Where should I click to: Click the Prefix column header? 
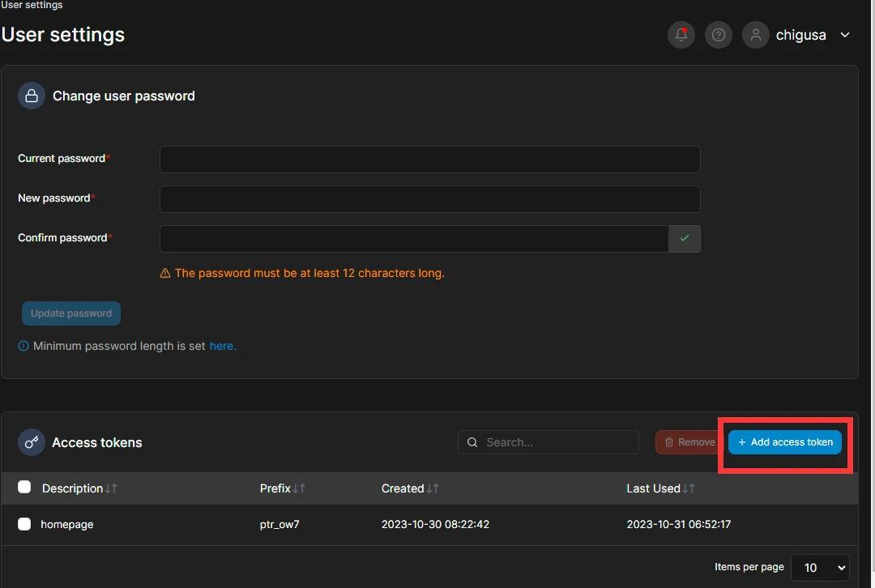(275, 488)
